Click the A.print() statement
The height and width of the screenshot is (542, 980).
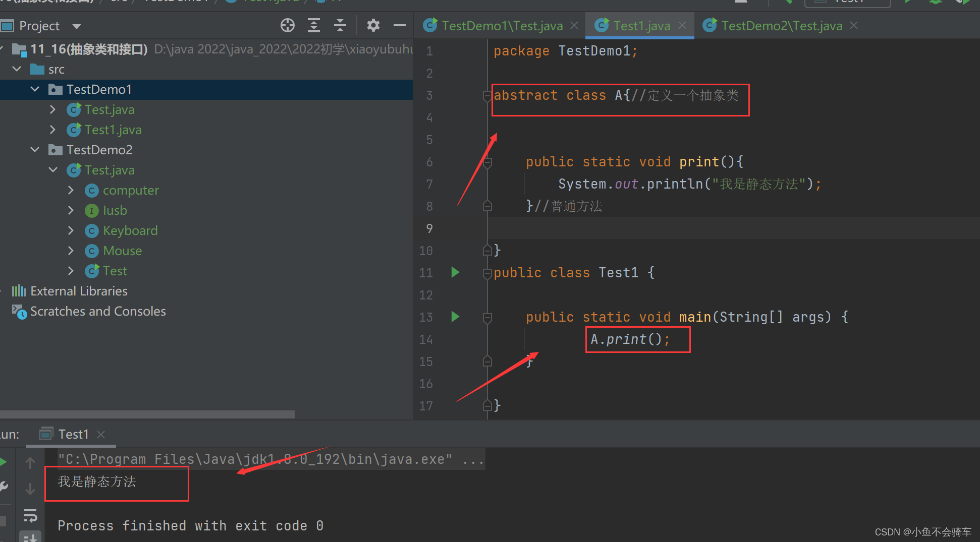coord(630,339)
